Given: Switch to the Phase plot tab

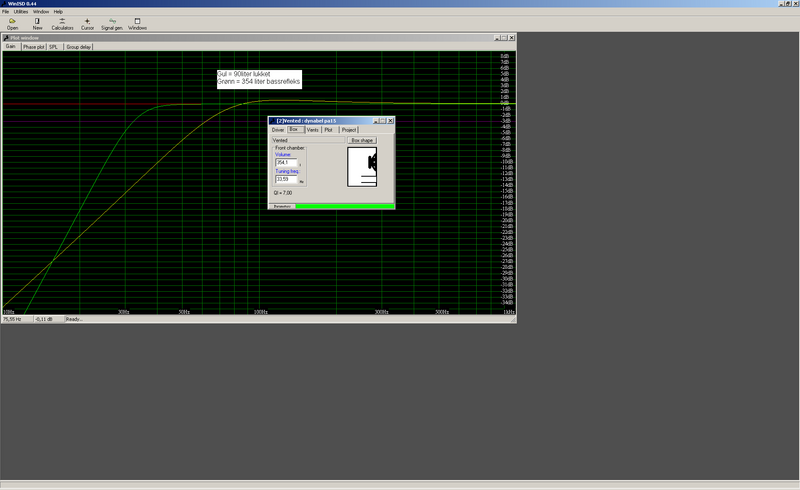Looking at the screenshot, I should coord(34,46).
